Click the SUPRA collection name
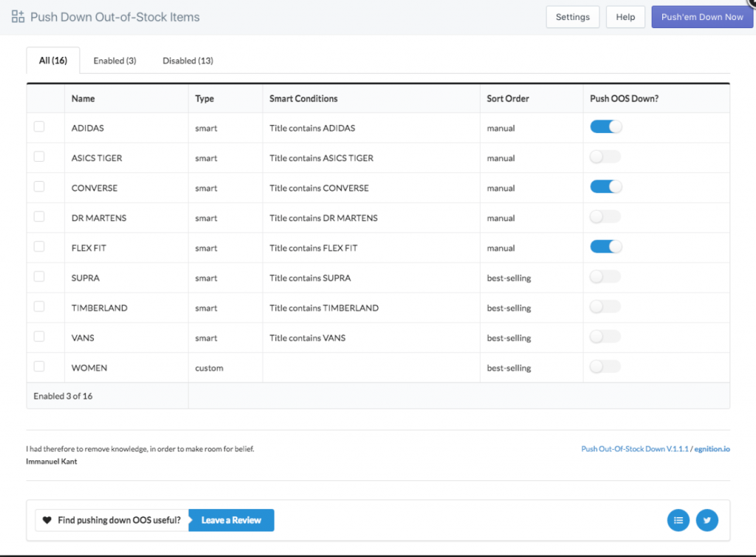756x557 pixels. point(86,278)
